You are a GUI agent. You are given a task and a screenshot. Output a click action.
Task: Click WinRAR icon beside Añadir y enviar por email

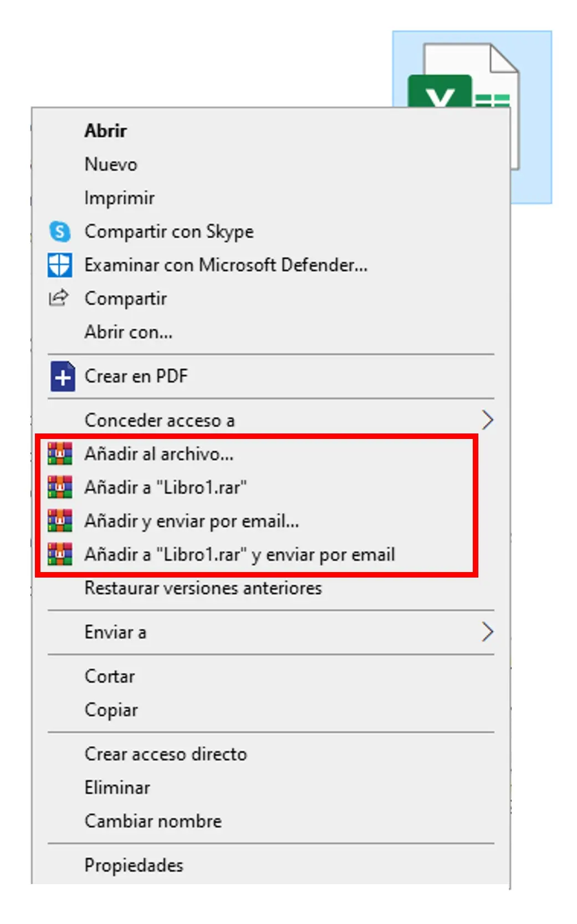[x=60, y=520]
